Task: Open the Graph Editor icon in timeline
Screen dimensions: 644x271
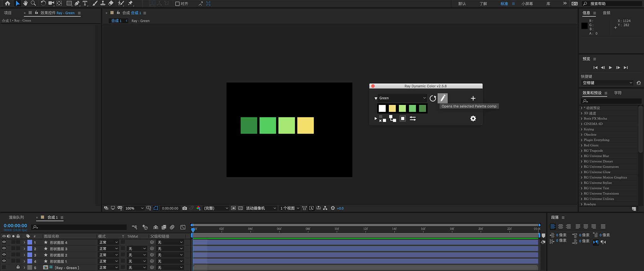Action: (x=183, y=227)
